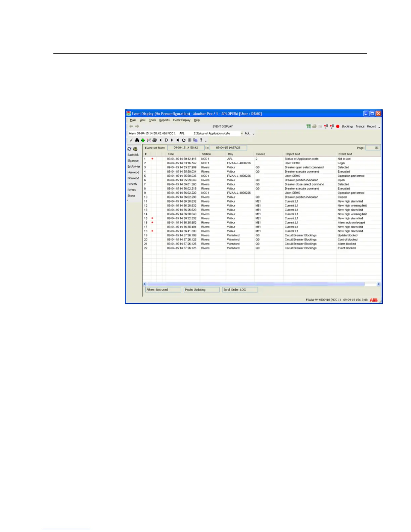Open the Main menu
This screenshot has width=411, height=532.
pos(133,120)
